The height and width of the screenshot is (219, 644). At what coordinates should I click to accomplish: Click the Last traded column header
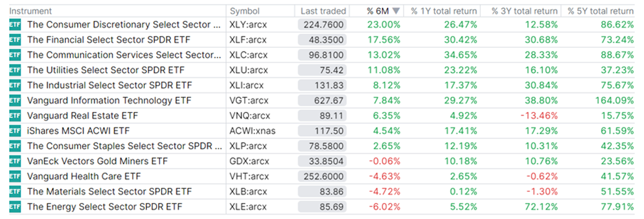pyautogui.click(x=323, y=11)
